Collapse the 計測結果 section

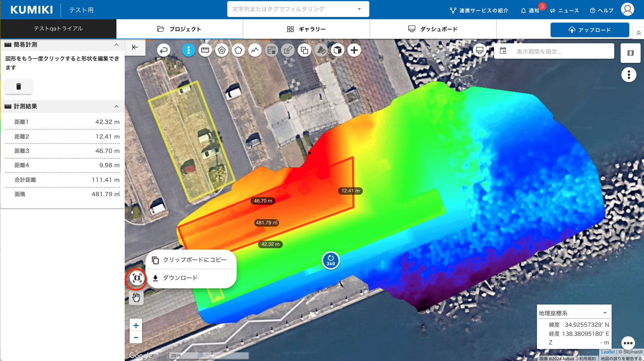tap(116, 107)
